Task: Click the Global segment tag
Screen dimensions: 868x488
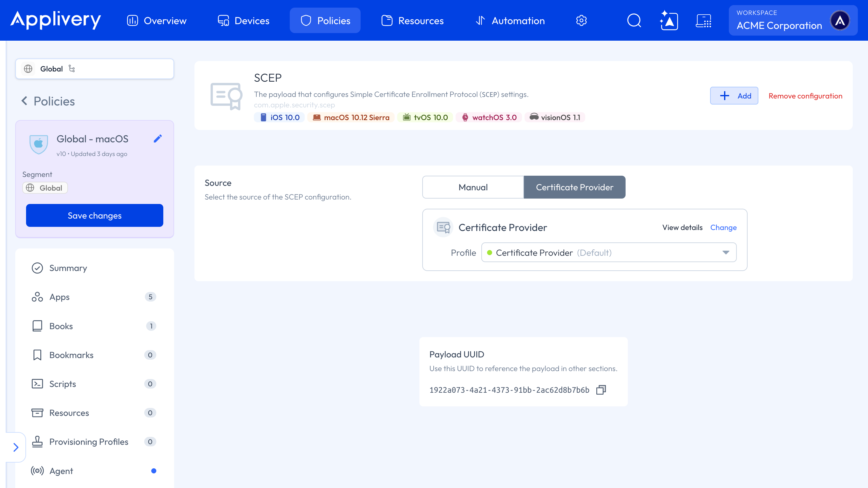Action: click(45, 188)
